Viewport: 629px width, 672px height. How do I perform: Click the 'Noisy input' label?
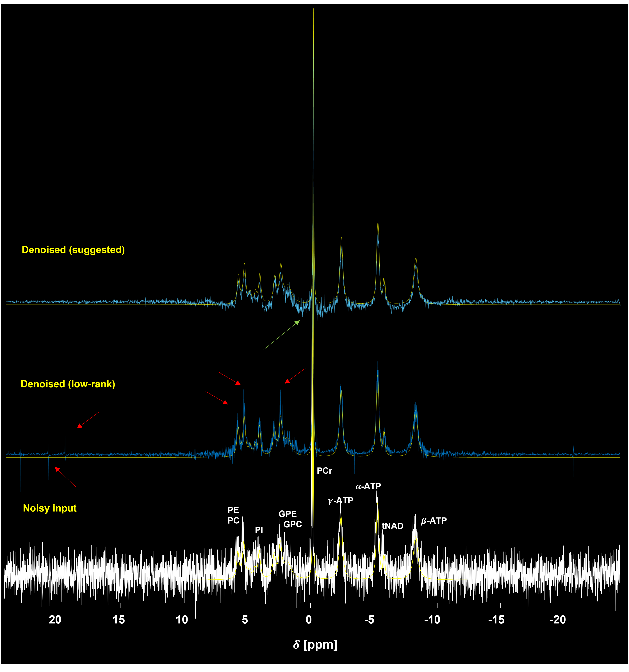(x=50, y=508)
